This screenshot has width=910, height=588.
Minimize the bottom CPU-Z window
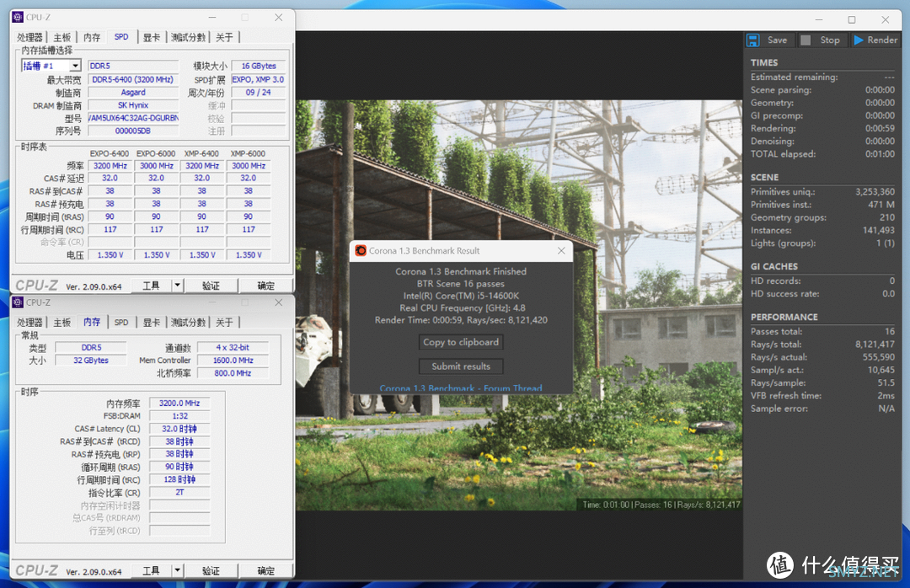[x=212, y=302]
